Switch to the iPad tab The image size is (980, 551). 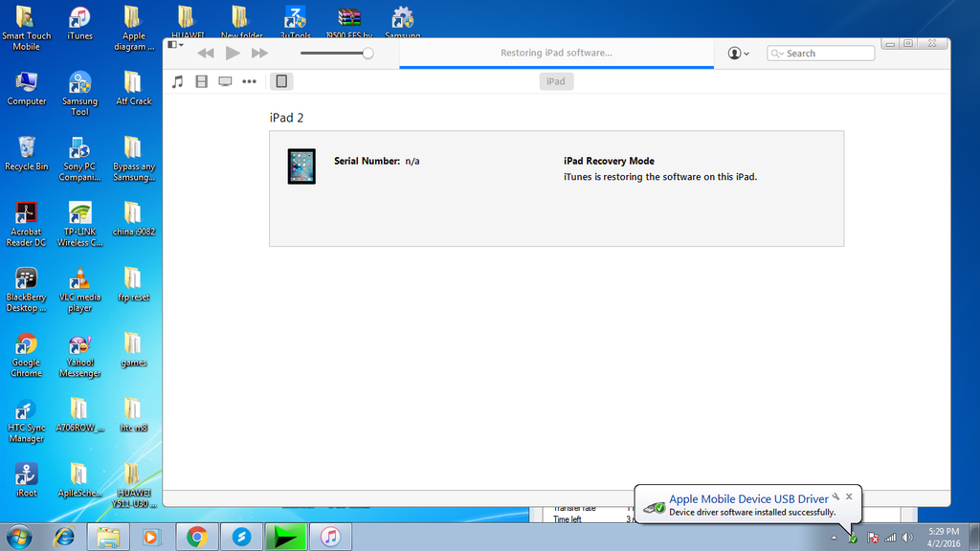[556, 81]
